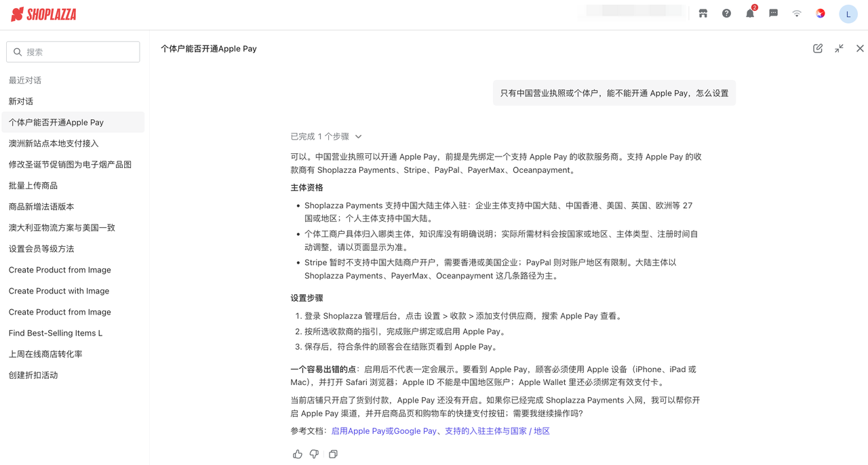Click the user question message bubble
Image resolution: width=868 pixels, height=465 pixels.
(x=614, y=94)
